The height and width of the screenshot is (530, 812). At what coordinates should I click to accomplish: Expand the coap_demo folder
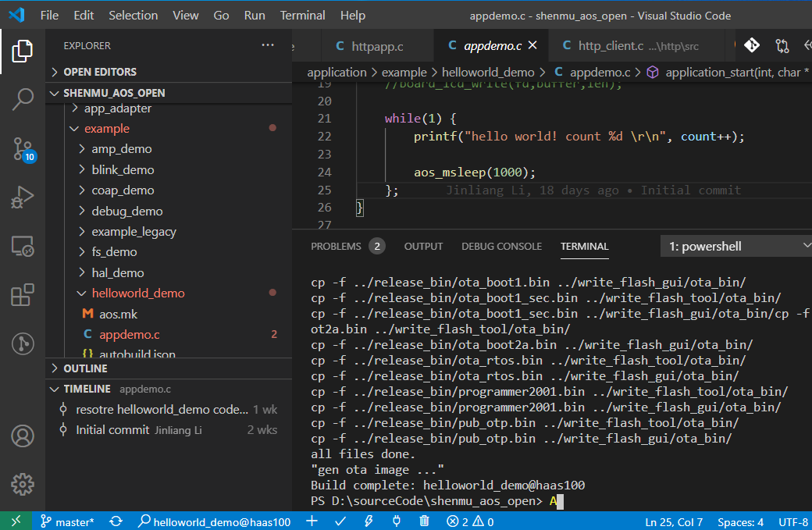coord(169,190)
